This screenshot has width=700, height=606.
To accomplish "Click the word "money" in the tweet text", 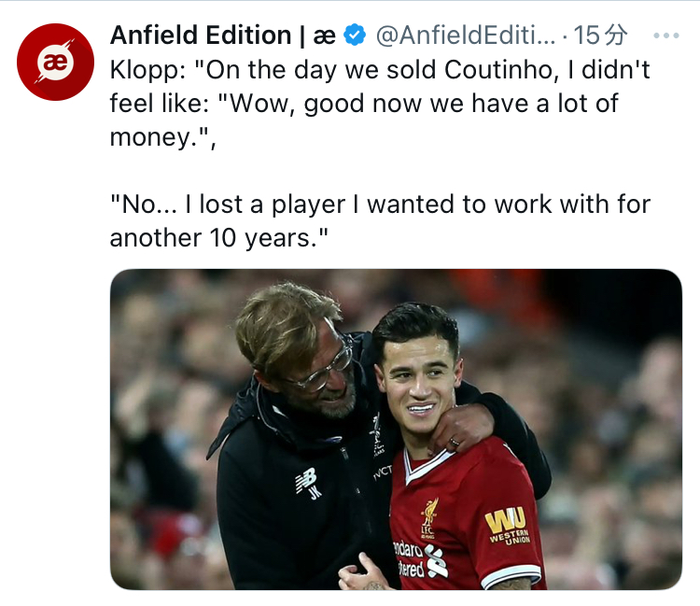I will click(x=149, y=136).
